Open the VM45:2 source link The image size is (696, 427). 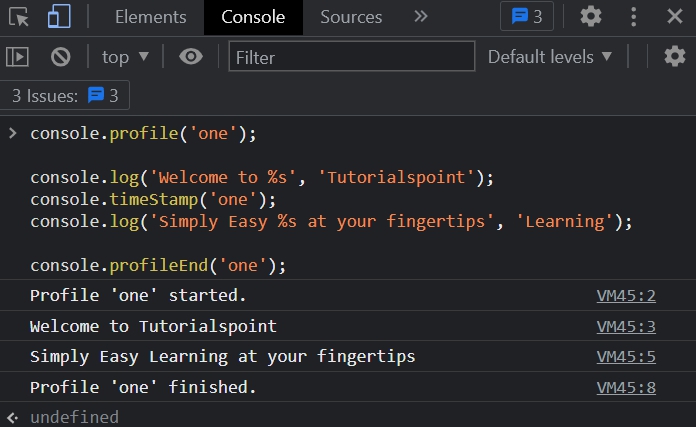coord(626,296)
